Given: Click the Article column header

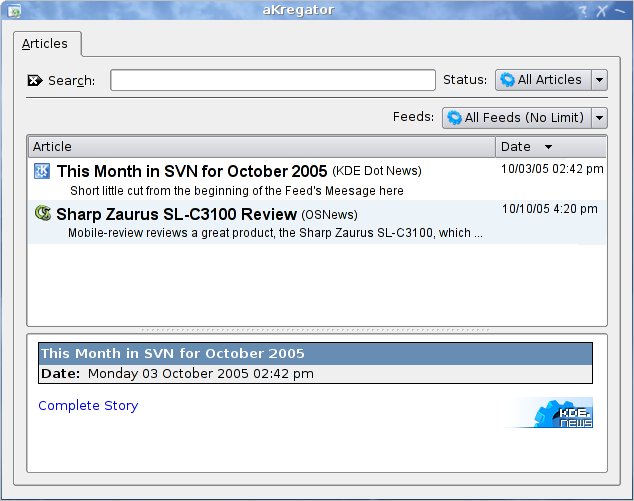Looking at the screenshot, I should [262, 147].
